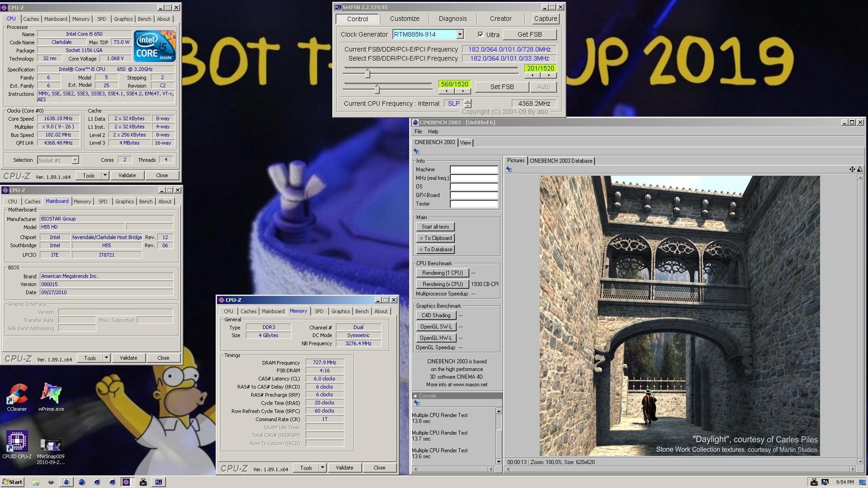Screen dimensions: 868x488
Task: Click the OpenGL HW-L button
Action: click(x=436, y=338)
